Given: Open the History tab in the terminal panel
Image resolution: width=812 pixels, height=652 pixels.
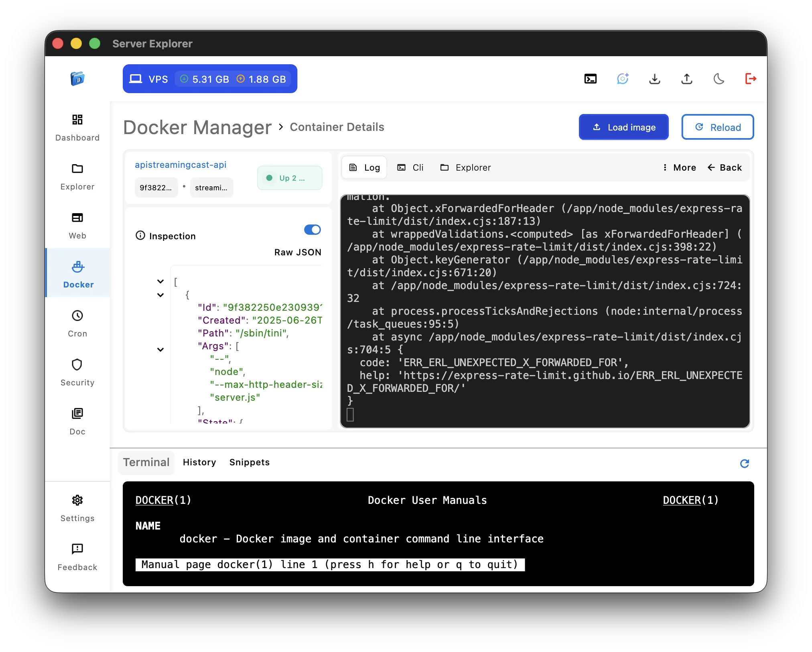Looking at the screenshot, I should [199, 462].
